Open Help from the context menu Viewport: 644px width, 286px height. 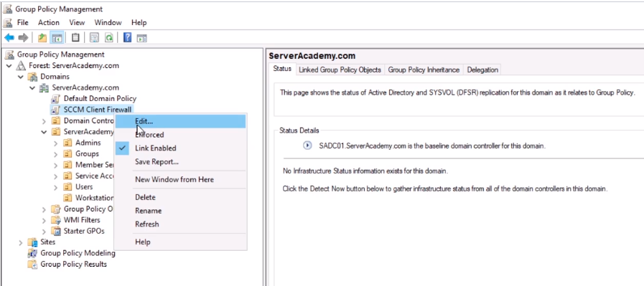[x=180, y=242]
